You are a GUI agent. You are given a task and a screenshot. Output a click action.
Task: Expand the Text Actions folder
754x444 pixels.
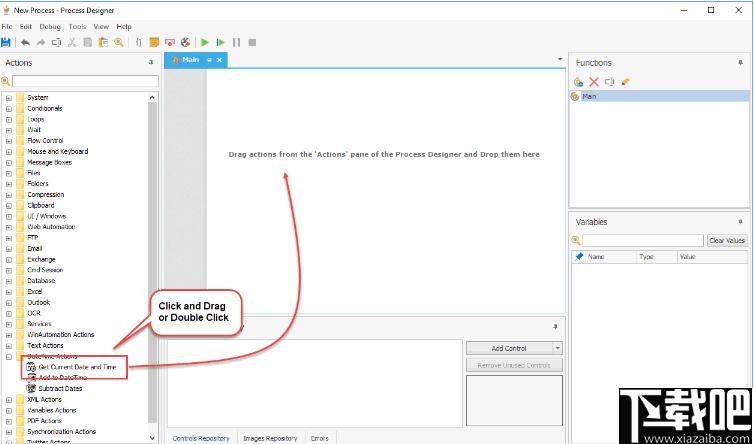tap(9, 346)
